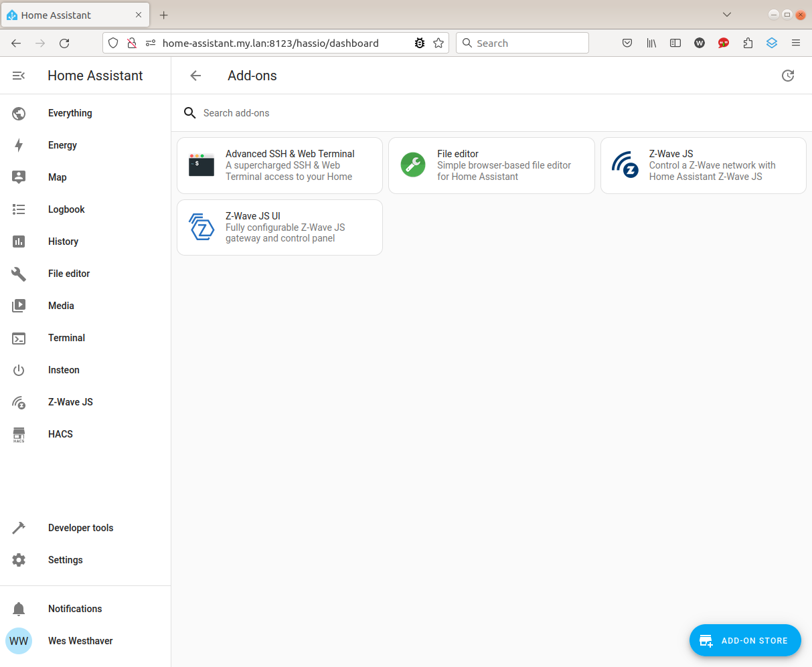Open the Energy lightning bolt icon
Viewport: 812px width, 667px height.
click(x=19, y=145)
